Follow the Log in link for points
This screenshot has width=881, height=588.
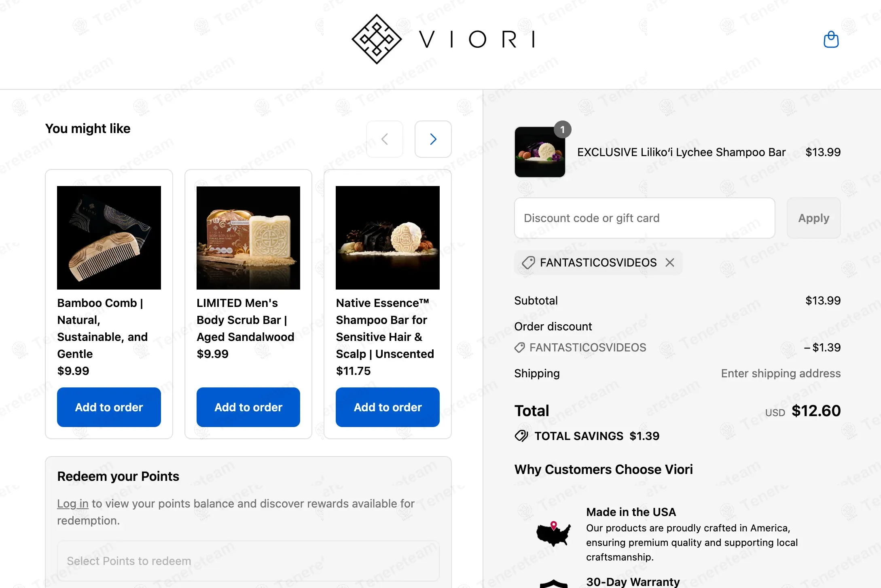[72, 503]
